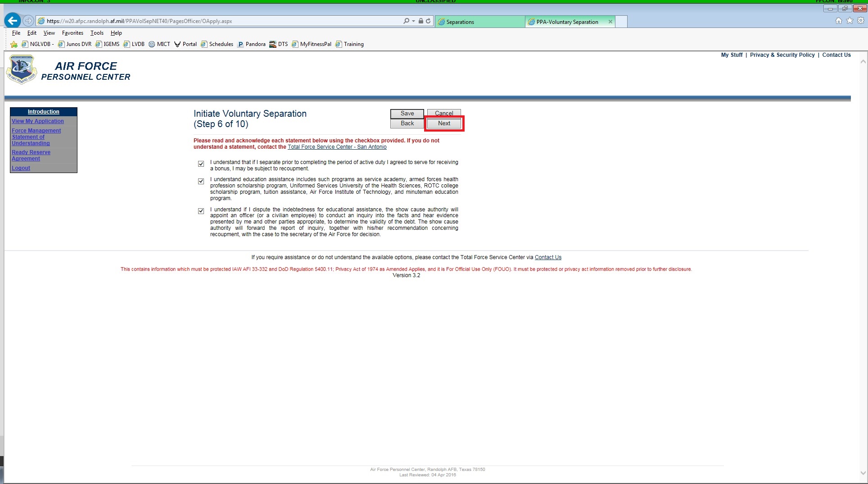
Task: Open the File menu
Action: 16,33
